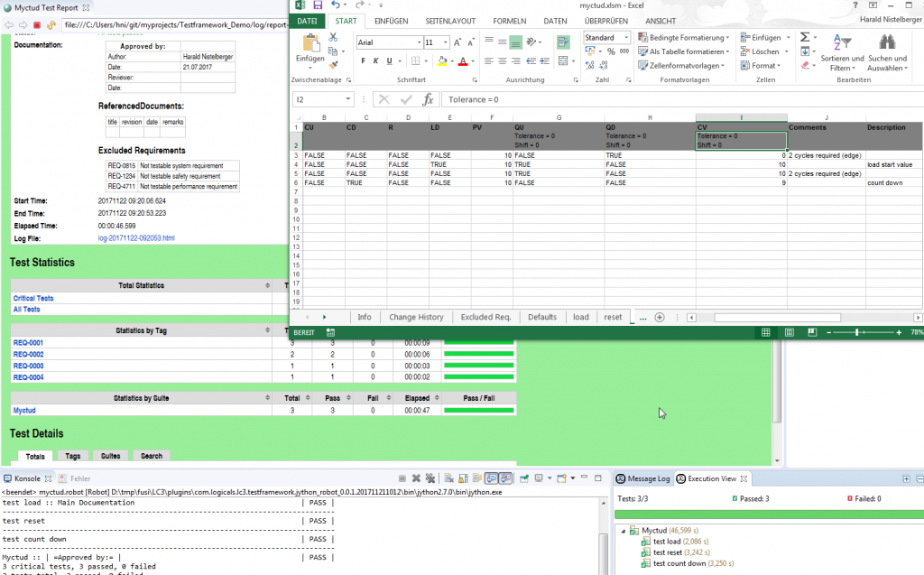This screenshot has height=575, width=924.
Task: Click the REQ-0001 tag link
Action: (x=28, y=343)
